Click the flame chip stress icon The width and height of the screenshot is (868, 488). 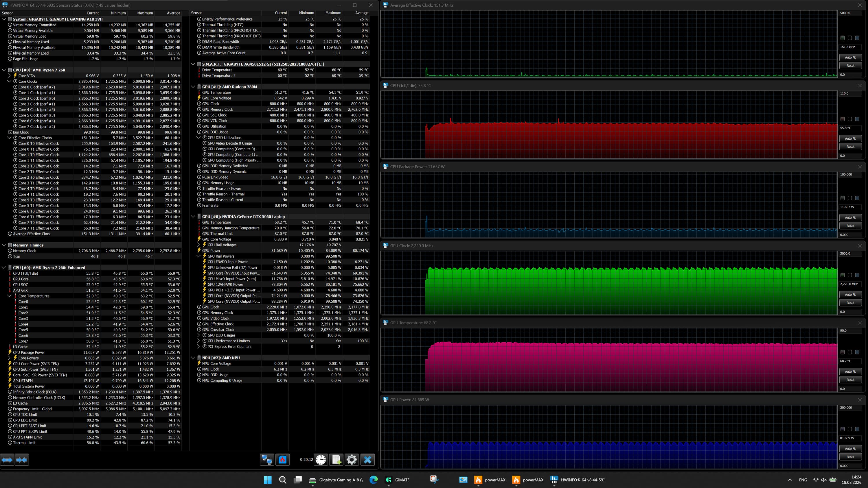click(282, 459)
